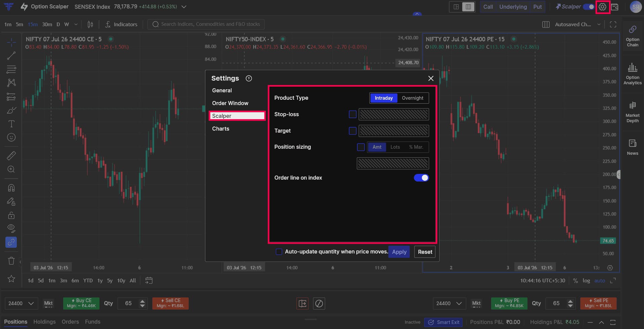
Task: Open Order Window settings section
Action: click(230, 103)
